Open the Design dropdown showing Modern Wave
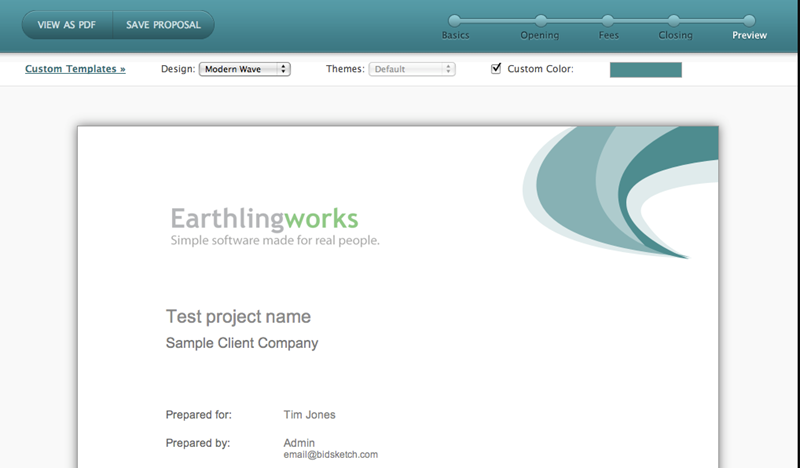The width and height of the screenshot is (800, 468). click(x=245, y=69)
